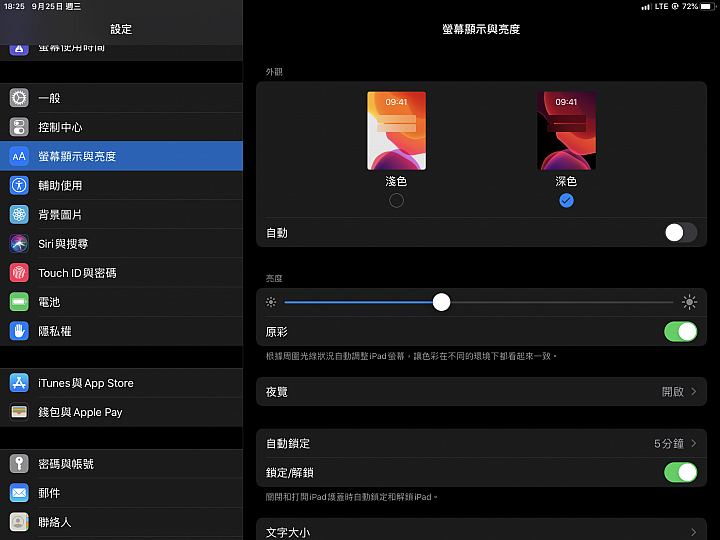
Task: Tap the green Battery (電池) icon
Action: click(x=19, y=302)
